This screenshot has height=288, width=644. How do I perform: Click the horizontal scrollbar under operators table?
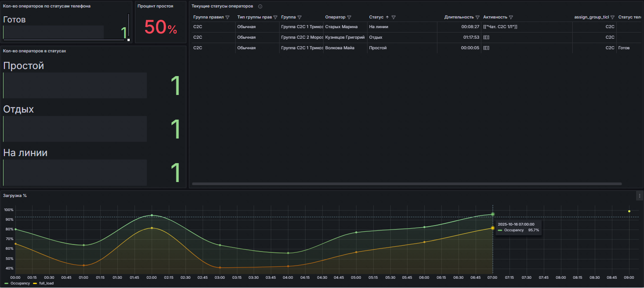(407, 184)
